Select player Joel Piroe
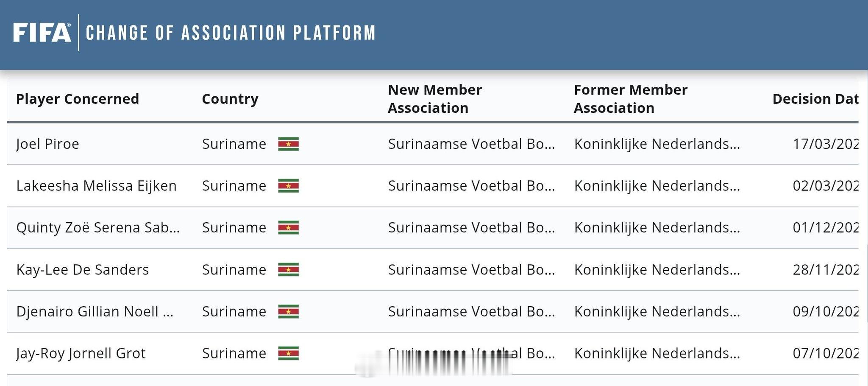Viewport: 868px width, 386px height. 47,144
